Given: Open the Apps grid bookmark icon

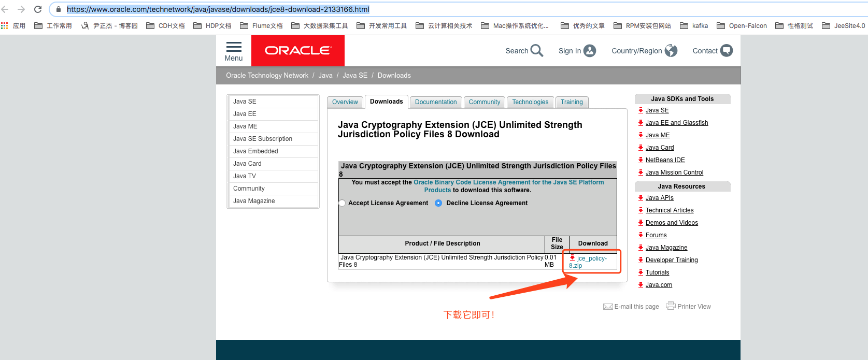Looking at the screenshot, I should coord(5,25).
